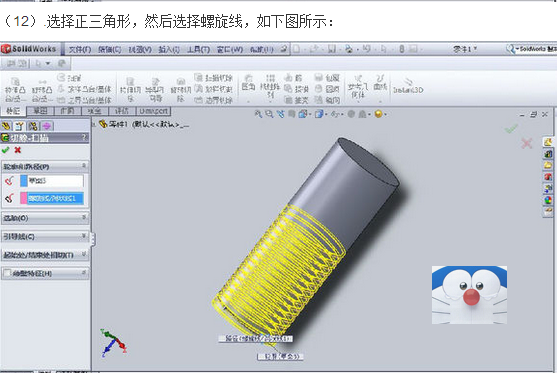Viewport: 557px width, 374px height.
Task: Open the 文件(F) menu
Action: coord(80,49)
